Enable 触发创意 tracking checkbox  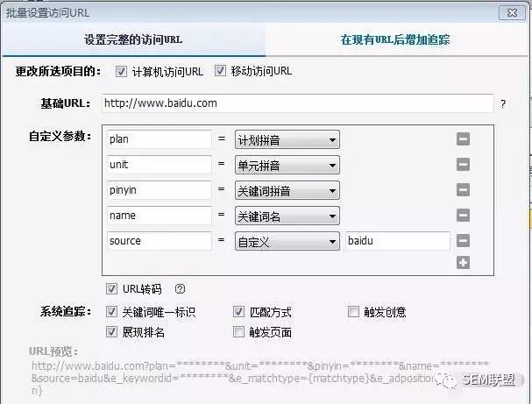353,311
